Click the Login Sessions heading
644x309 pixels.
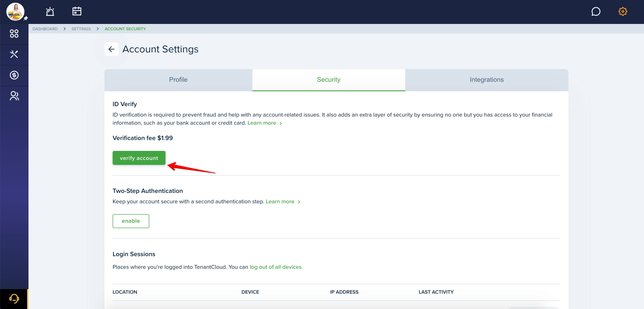point(134,254)
